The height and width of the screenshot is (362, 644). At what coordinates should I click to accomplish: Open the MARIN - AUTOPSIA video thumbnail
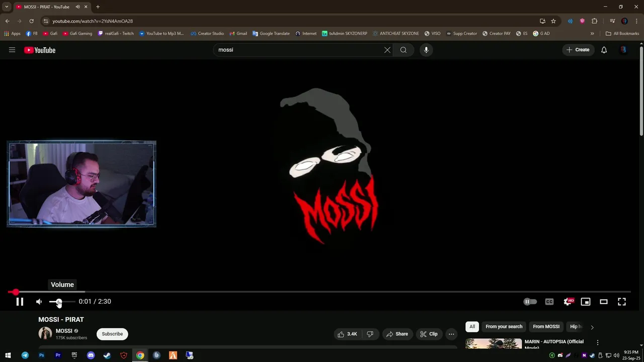[x=494, y=343]
